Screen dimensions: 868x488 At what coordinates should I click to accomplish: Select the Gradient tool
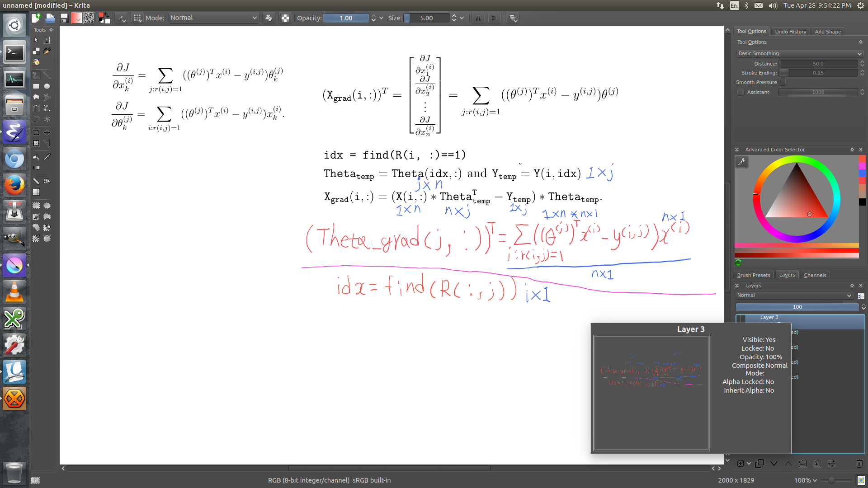click(x=36, y=168)
